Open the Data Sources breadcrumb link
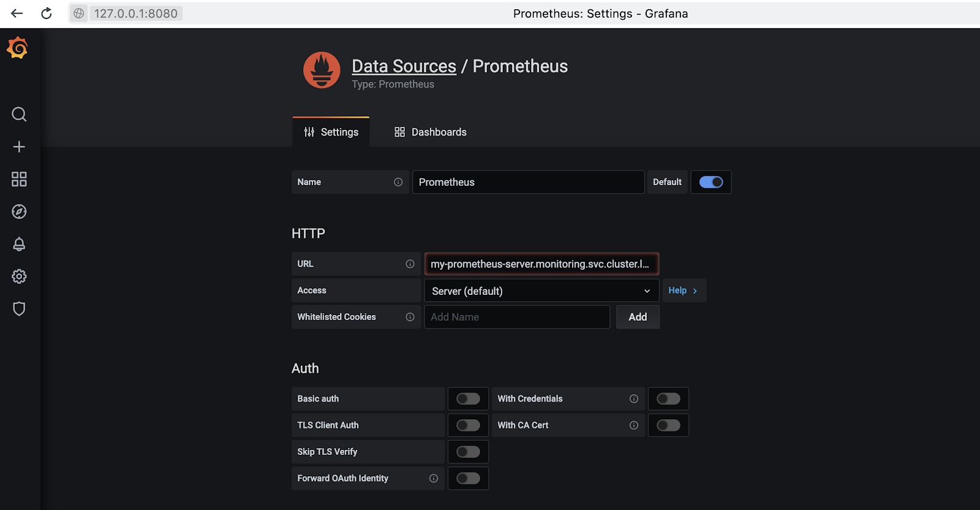 404,66
